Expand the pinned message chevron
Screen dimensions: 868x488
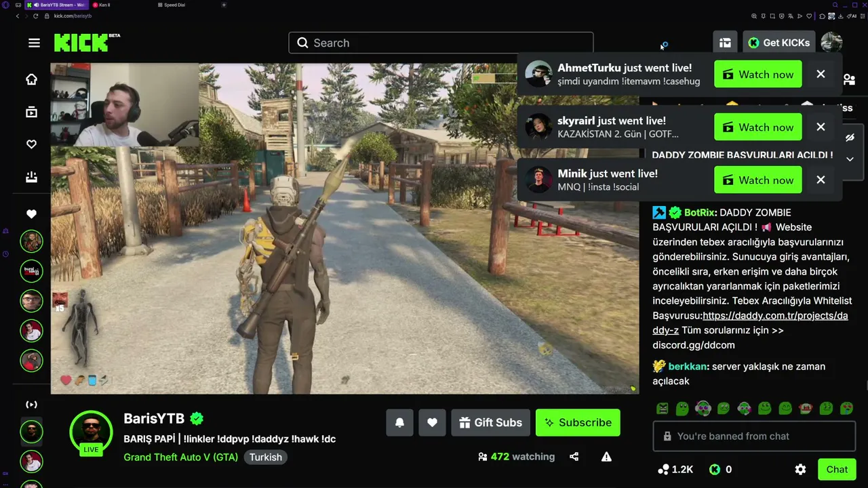click(x=850, y=159)
